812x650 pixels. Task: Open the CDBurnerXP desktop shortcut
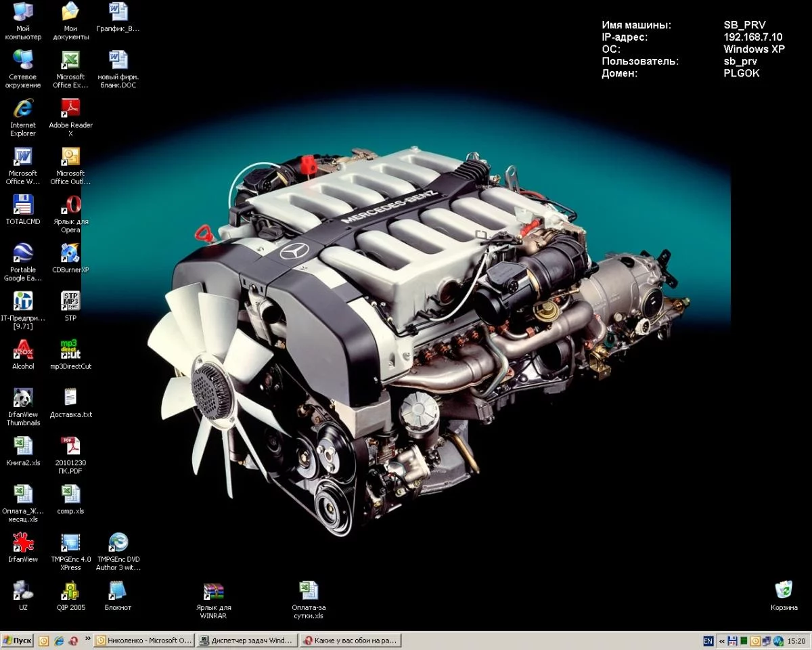point(70,253)
